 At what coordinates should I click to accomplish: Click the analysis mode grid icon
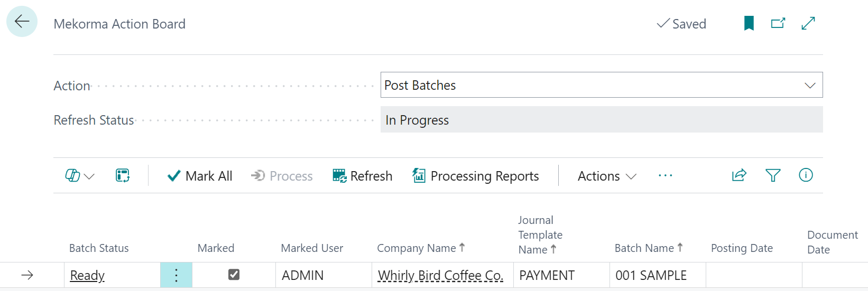point(123,175)
